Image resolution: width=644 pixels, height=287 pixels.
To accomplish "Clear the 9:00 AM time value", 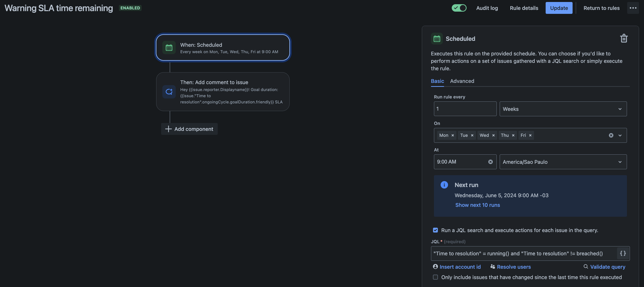I will pos(490,162).
